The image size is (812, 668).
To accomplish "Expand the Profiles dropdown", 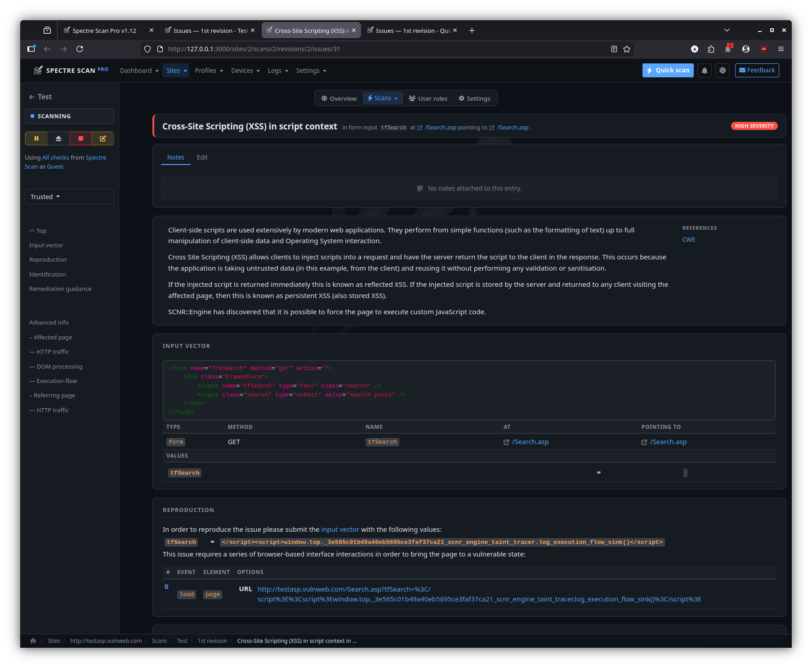I will tap(209, 71).
